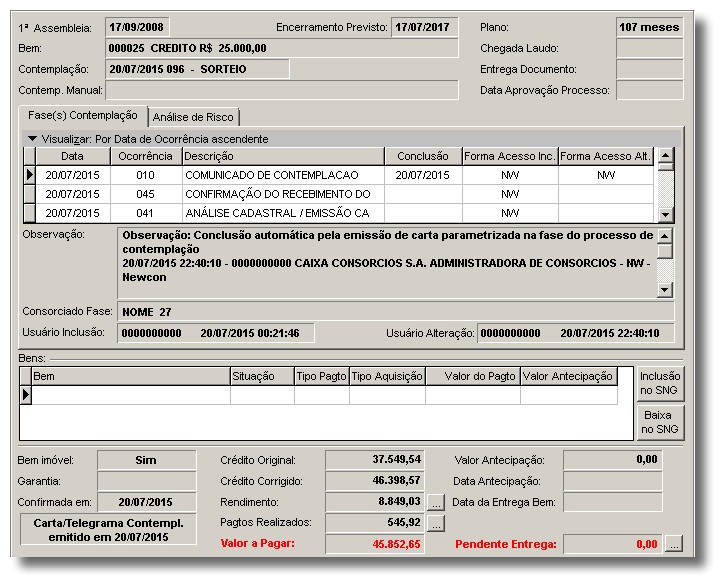Click the Situação column header in Bens
Screen dimensions: 717x582
[262, 376]
